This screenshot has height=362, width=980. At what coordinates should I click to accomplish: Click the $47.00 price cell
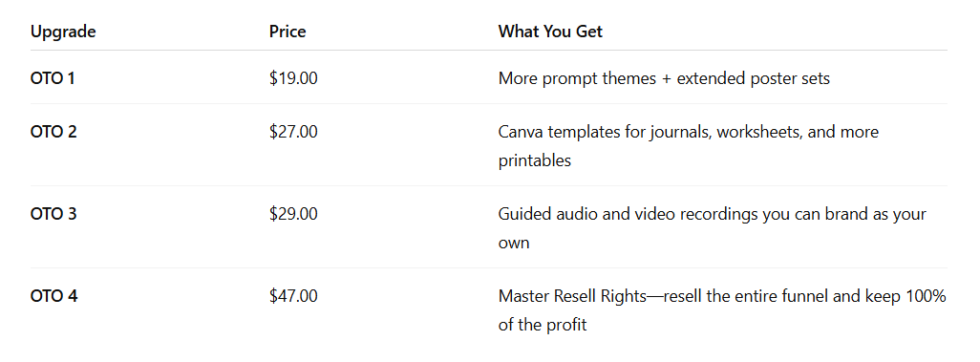click(x=293, y=296)
